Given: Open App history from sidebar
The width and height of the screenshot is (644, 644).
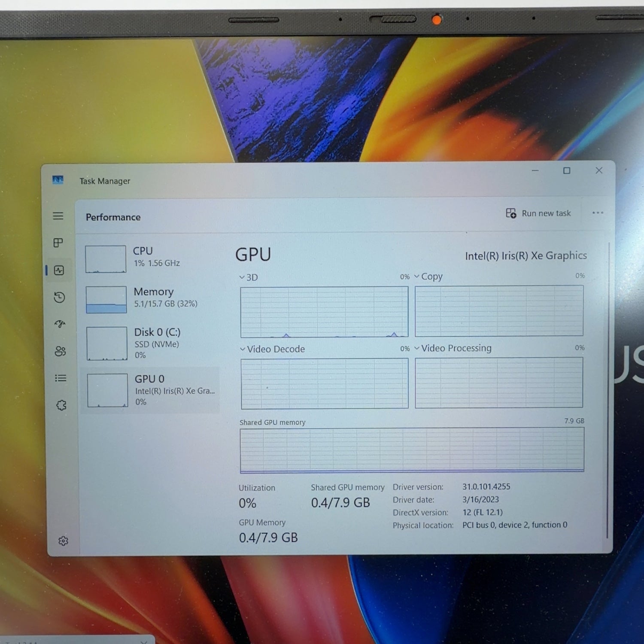Looking at the screenshot, I should (60, 298).
